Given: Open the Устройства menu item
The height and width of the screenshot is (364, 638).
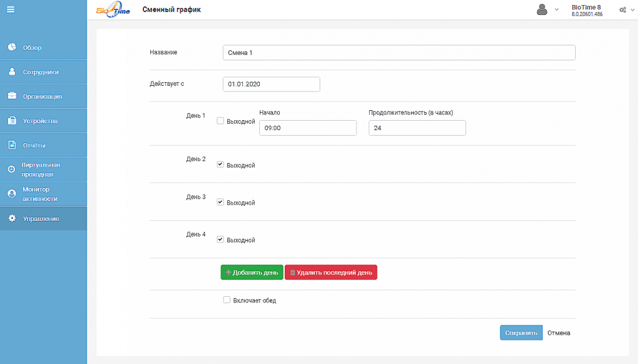Looking at the screenshot, I should (44, 121).
